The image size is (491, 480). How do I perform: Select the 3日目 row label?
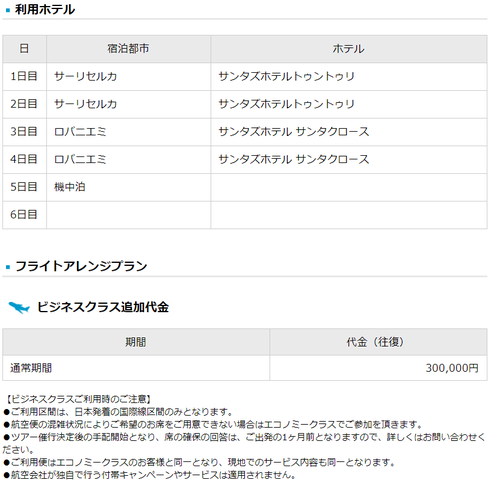click(24, 132)
